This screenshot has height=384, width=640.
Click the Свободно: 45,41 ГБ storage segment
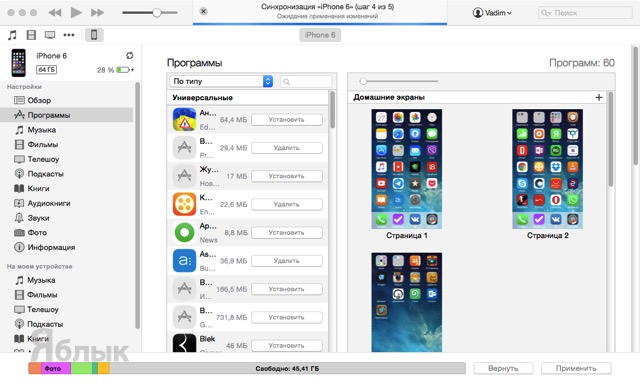pos(287,368)
